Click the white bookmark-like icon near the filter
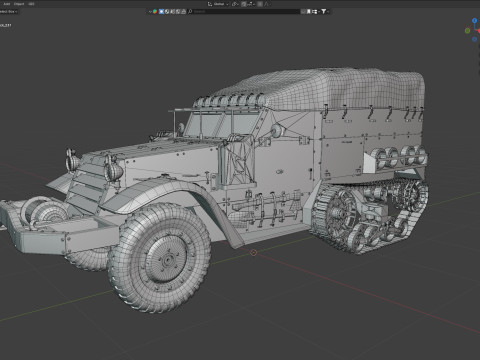The width and height of the screenshot is (480, 360). (309, 11)
